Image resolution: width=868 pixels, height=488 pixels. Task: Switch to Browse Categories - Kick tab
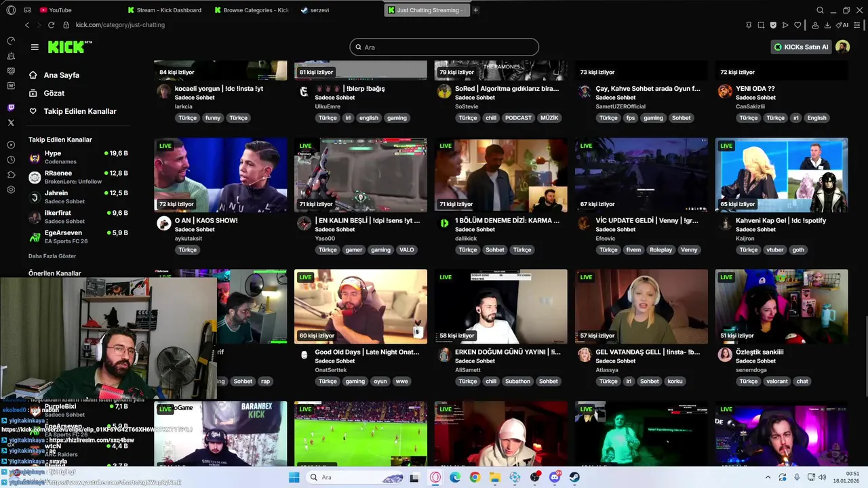[x=251, y=10]
